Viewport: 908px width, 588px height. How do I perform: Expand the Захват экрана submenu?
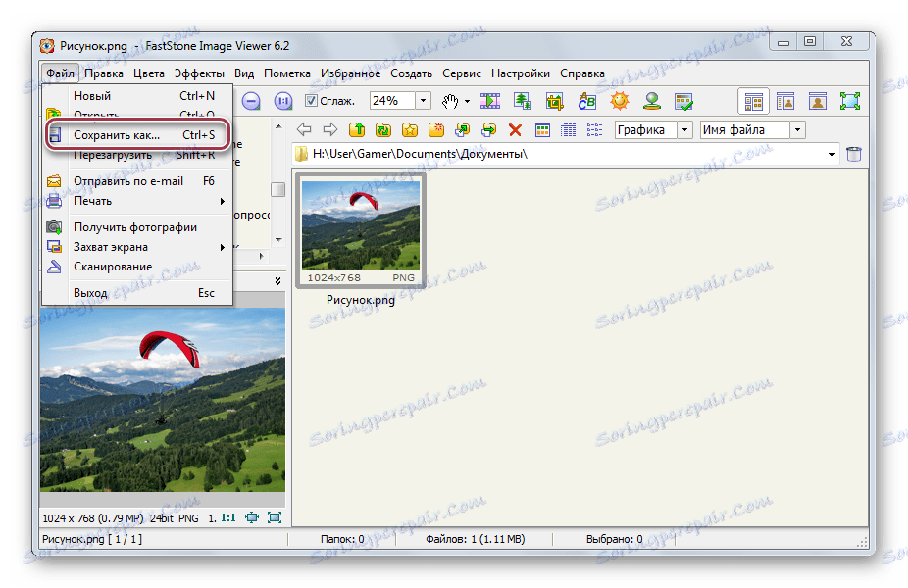(138, 247)
